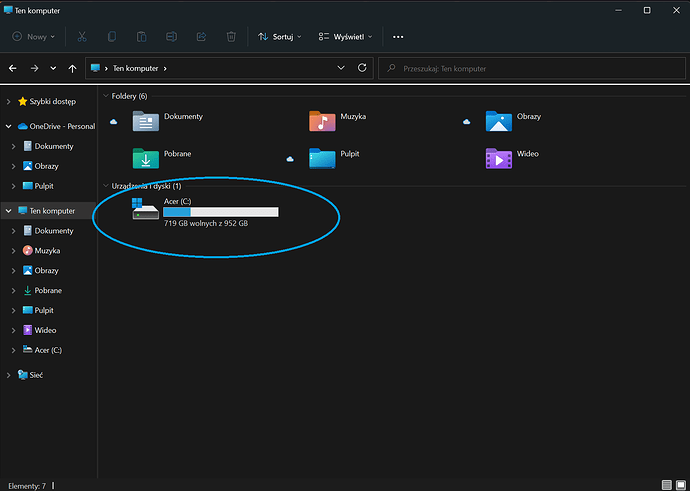This screenshot has height=491, width=690.
Task: Collapse the Urządzenia i dyski group
Action: [x=106, y=186]
